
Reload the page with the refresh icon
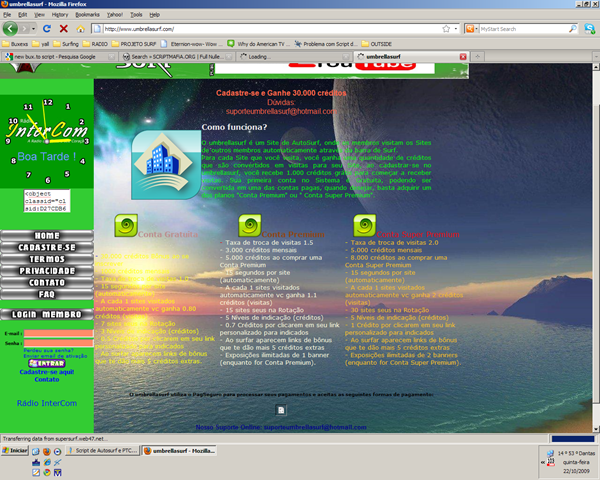click(47, 29)
